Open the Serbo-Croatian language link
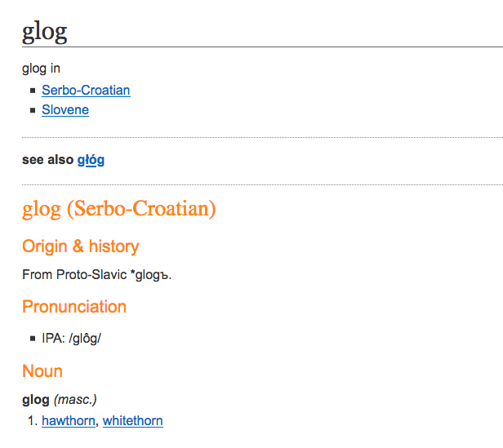The width and height of the screenshot is (503, 448). [86, 90]
